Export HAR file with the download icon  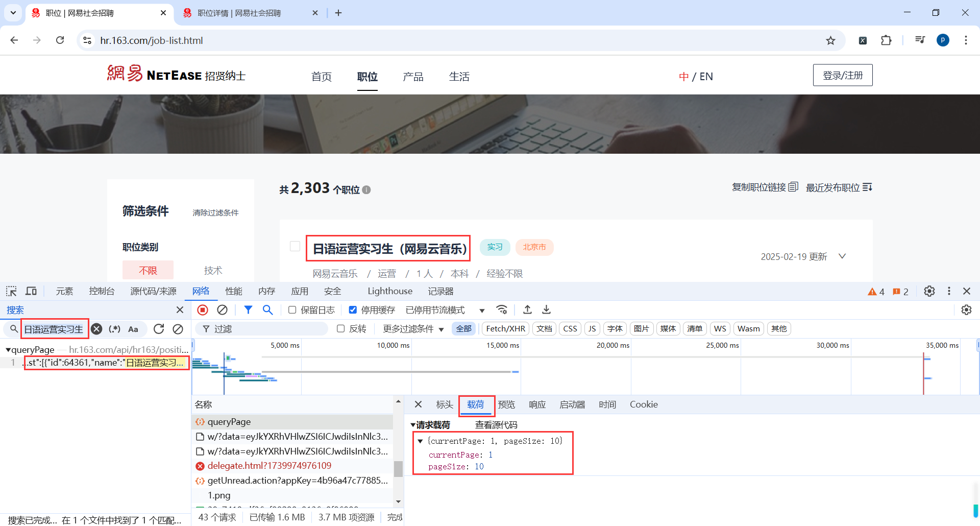(x=546, y=310)
